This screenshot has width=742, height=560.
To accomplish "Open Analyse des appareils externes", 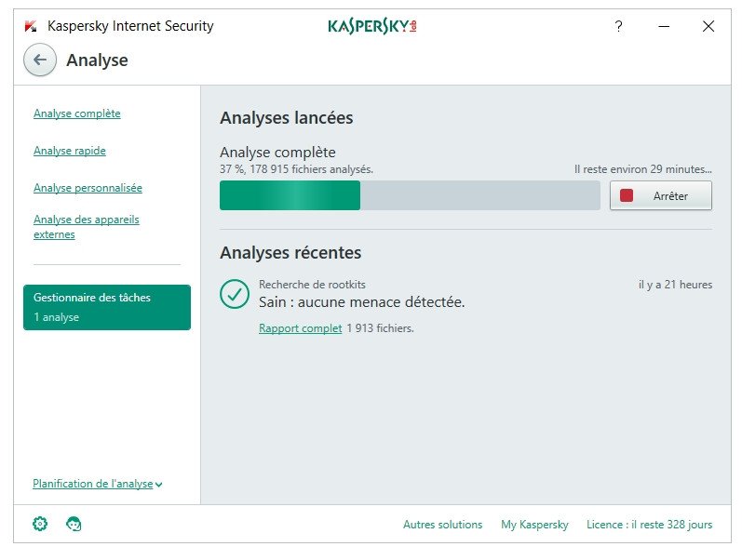I will tap(86, 227).
